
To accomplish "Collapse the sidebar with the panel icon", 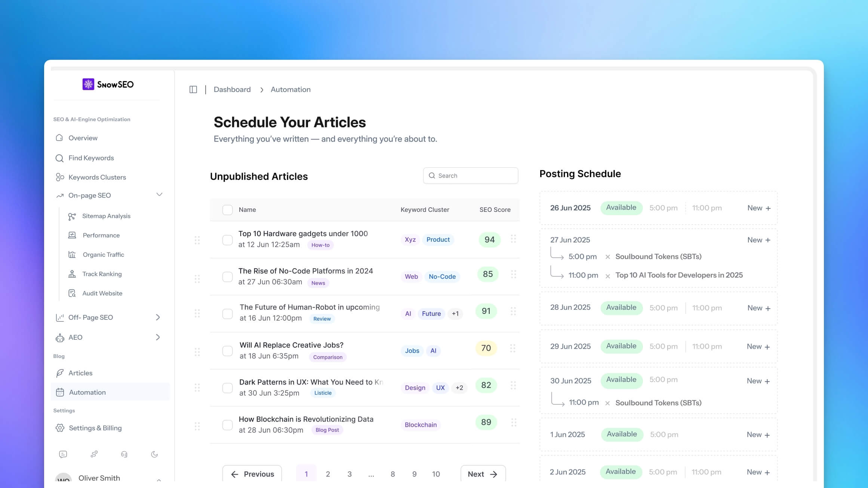I will pyautogui.click(x=193, y=89).
